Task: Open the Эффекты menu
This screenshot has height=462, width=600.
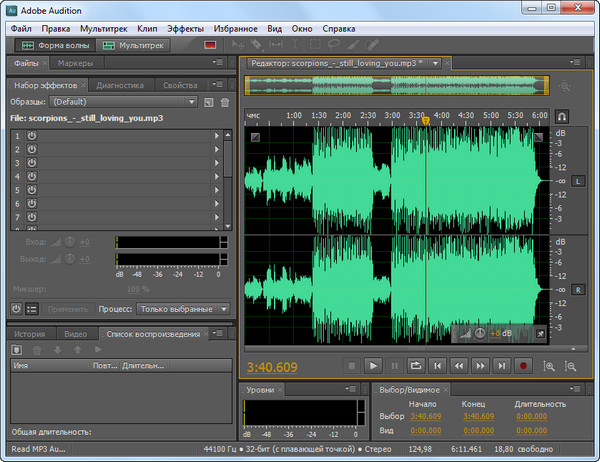Action: pyautogui.click(x=184, y=29)
